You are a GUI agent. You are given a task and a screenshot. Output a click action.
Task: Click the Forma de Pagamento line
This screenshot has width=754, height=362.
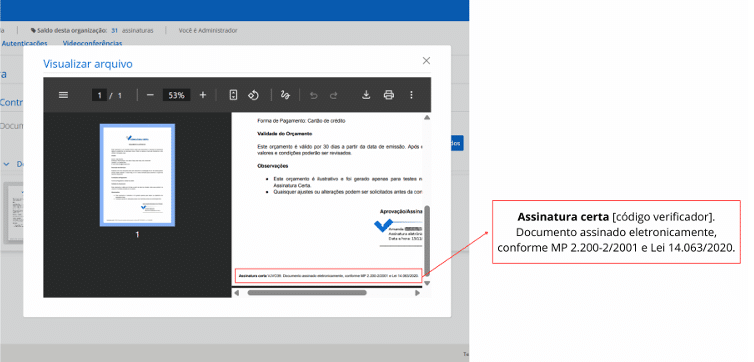[302, 121]
